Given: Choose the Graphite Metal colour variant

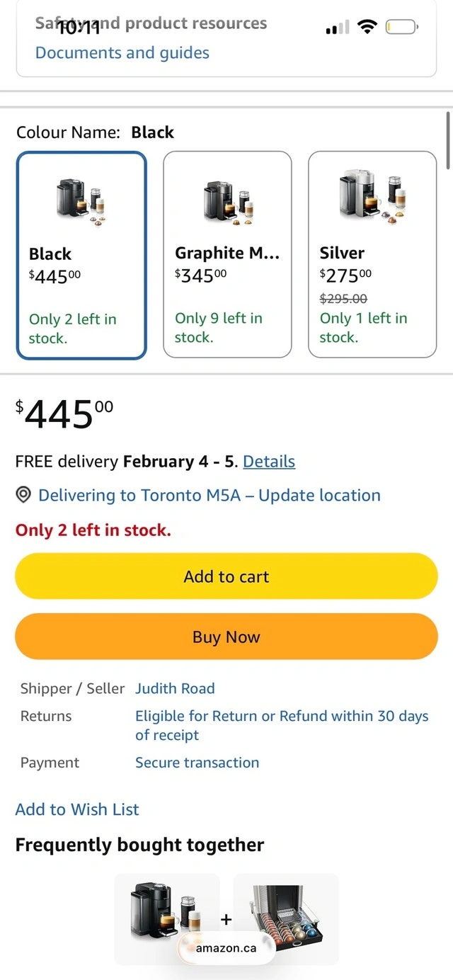Looking at the screenshot, I should pos(227,254).
